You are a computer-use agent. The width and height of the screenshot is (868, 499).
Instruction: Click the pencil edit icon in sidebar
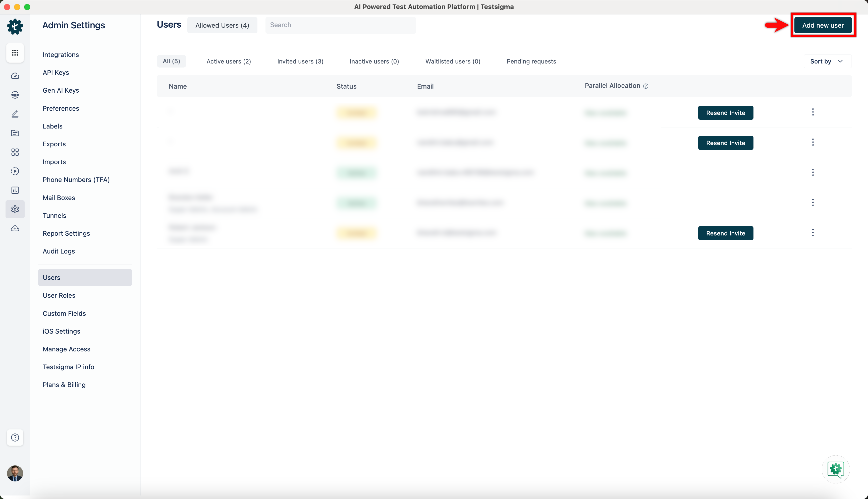point(15,114)
